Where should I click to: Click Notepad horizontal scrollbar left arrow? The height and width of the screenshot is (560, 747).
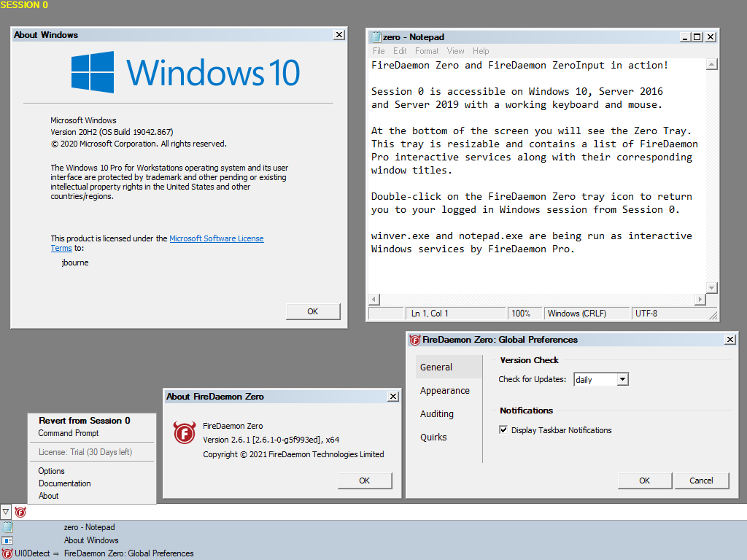[374, 299]
